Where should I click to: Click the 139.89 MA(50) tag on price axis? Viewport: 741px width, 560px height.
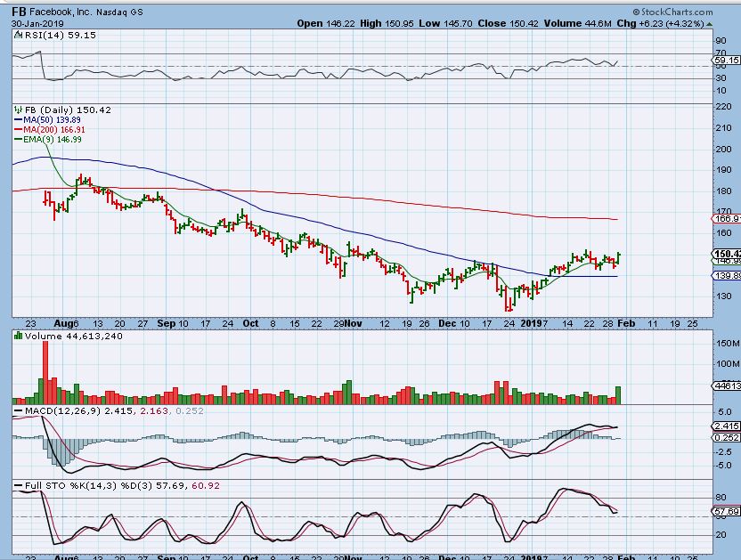(727, 275)
